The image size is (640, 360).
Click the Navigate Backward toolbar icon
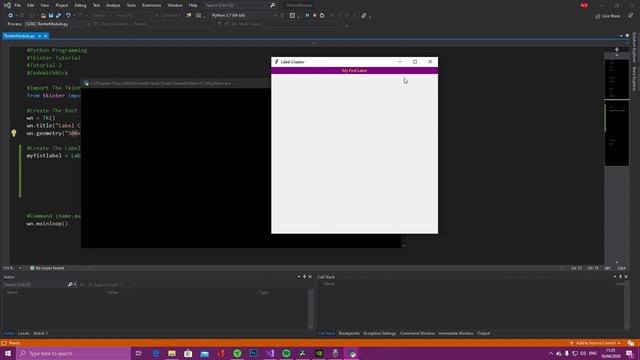(11, 16)
